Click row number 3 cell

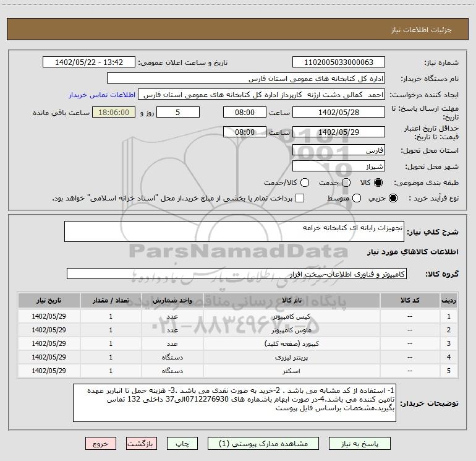[449, 343]
